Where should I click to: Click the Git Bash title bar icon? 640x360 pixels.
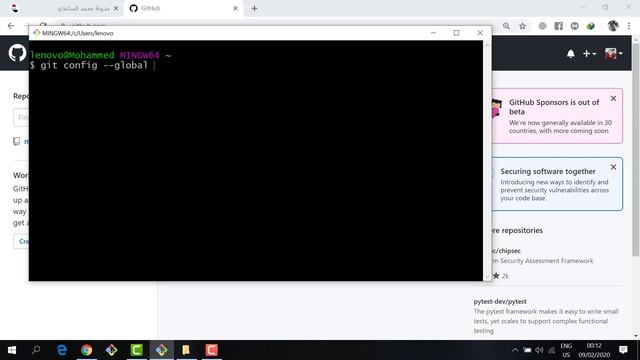pos(37,33)
